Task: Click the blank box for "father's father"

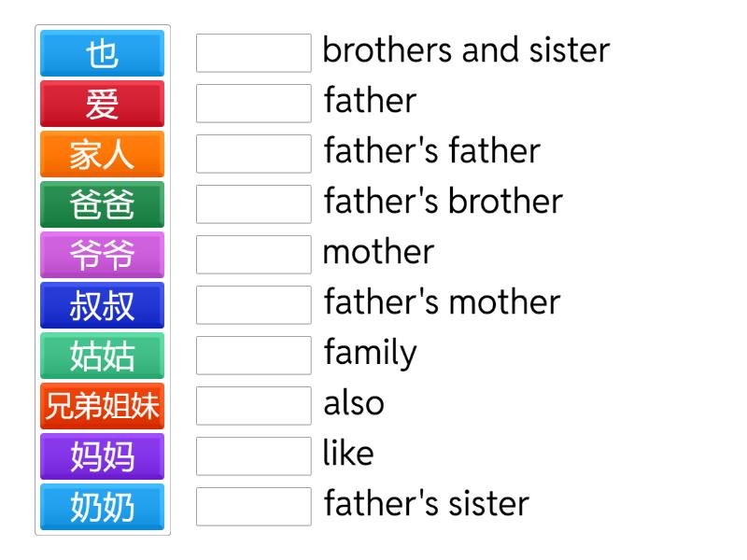Action: pos(253,154)
